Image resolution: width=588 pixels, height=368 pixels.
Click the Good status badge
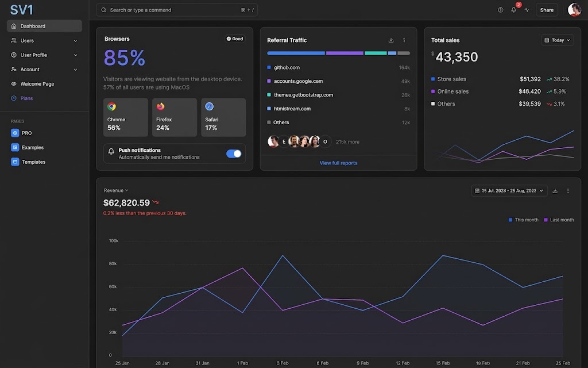(x=235, y=39)
